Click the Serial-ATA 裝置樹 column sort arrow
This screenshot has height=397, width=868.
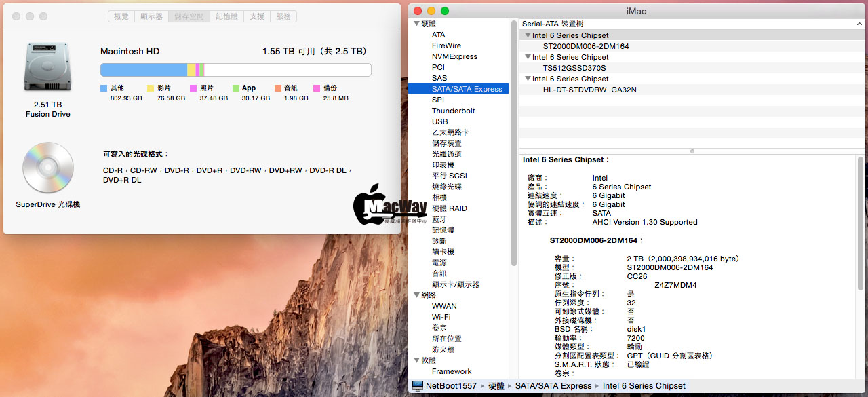pyautogui.click(x=859, y=24)
